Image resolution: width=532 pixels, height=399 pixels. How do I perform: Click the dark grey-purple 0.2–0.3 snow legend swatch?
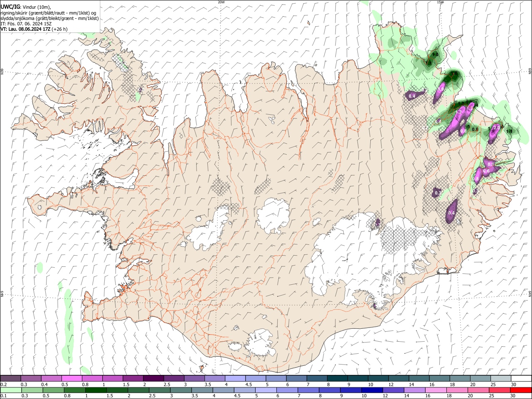coord(10,378)
